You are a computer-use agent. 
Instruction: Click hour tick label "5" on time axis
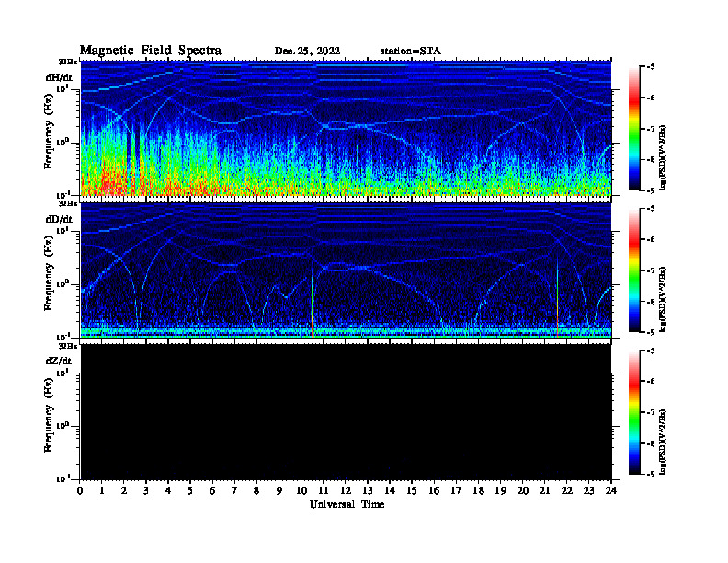click(190, 491)
